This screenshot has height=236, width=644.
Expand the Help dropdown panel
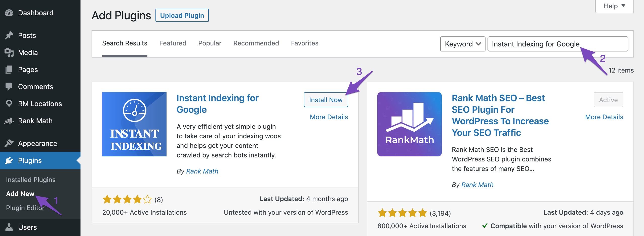pyautogui.click(x=614, y=6)
